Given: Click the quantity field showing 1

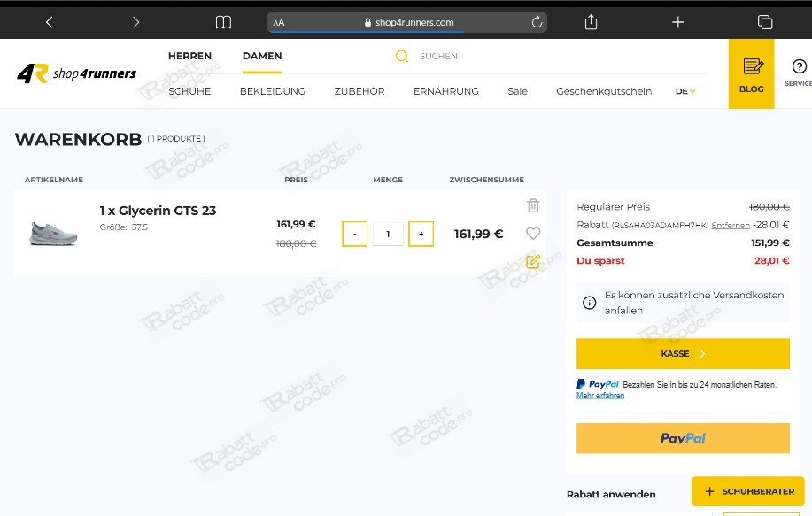Looking at the screenshot, I should click(388, 234).
